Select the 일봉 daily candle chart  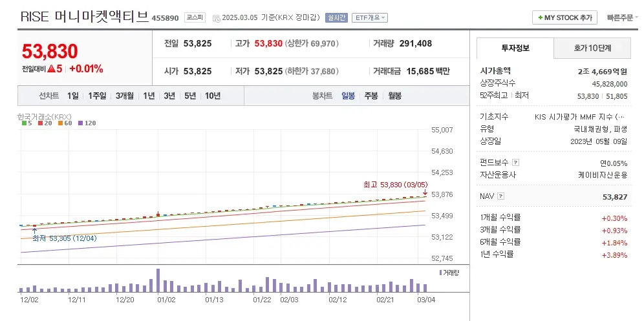click(348, 96)
